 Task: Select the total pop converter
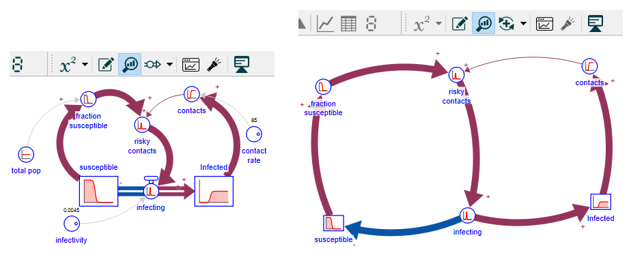pyautogui.click(x=26, y=155)
